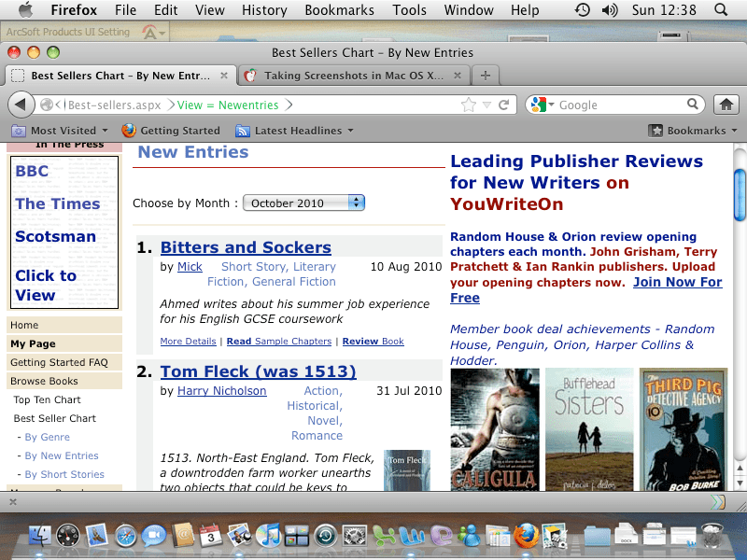Click the Caligula book cover

[x=495, y=429]
